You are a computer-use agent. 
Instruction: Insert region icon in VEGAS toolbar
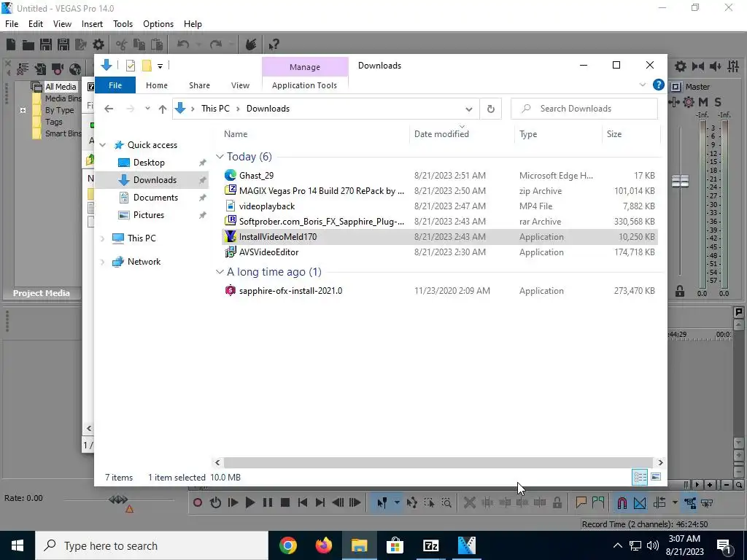click(x=598, y=502)
